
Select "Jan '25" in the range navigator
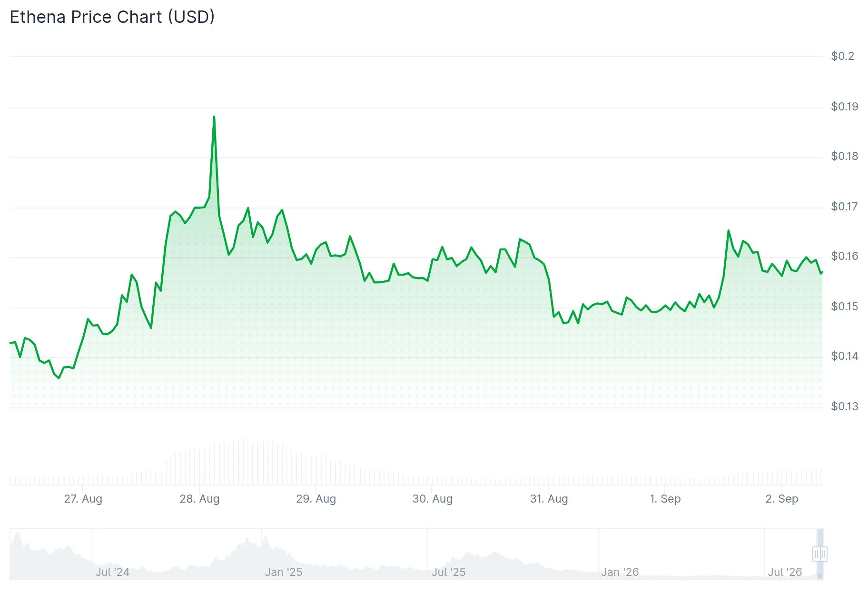point(284,572)
